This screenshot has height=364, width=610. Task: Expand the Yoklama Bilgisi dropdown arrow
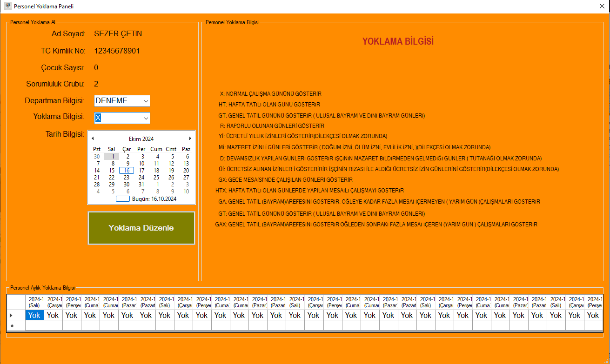pos(146,118)
